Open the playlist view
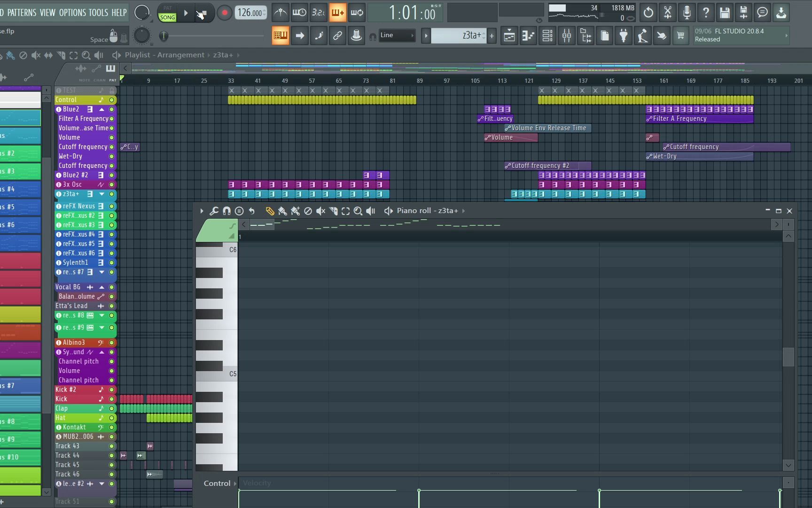 [x=509, y=36]
